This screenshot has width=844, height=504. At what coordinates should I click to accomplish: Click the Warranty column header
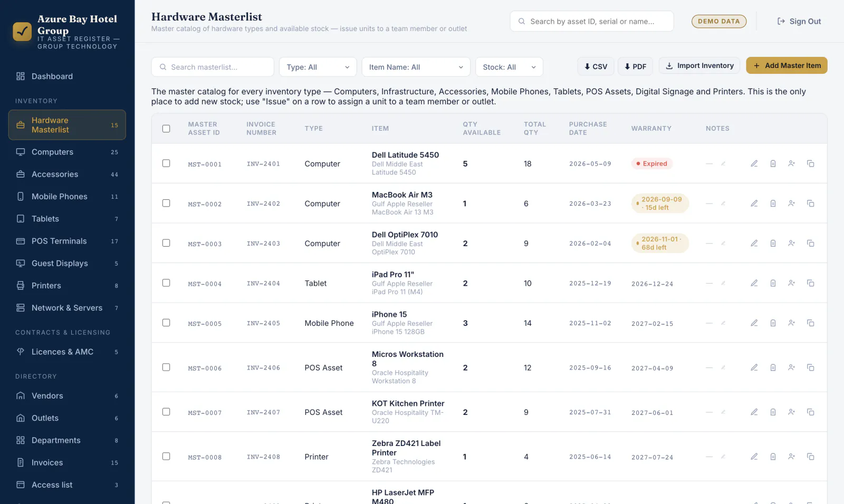coord(651,129)
